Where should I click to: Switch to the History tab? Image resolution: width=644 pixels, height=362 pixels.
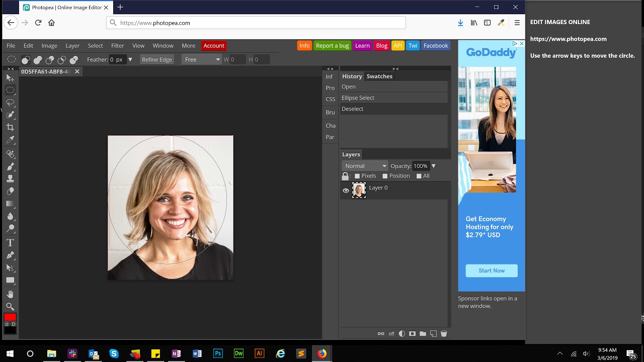pos(352,76)
